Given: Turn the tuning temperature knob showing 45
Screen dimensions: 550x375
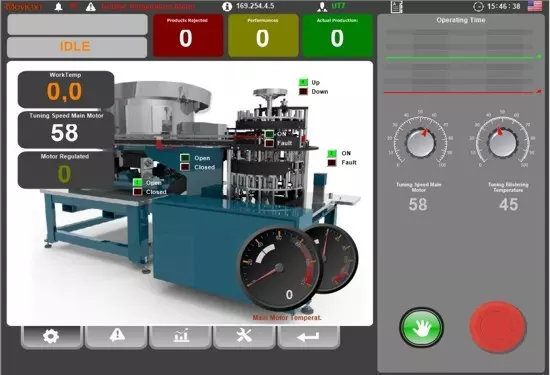Looking at the screenshot, I should [502, 143].
